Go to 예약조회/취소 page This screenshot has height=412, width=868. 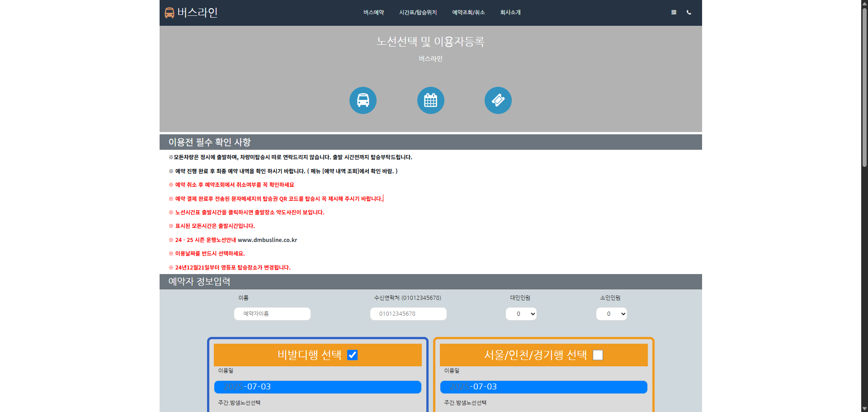tap(468, 13)
